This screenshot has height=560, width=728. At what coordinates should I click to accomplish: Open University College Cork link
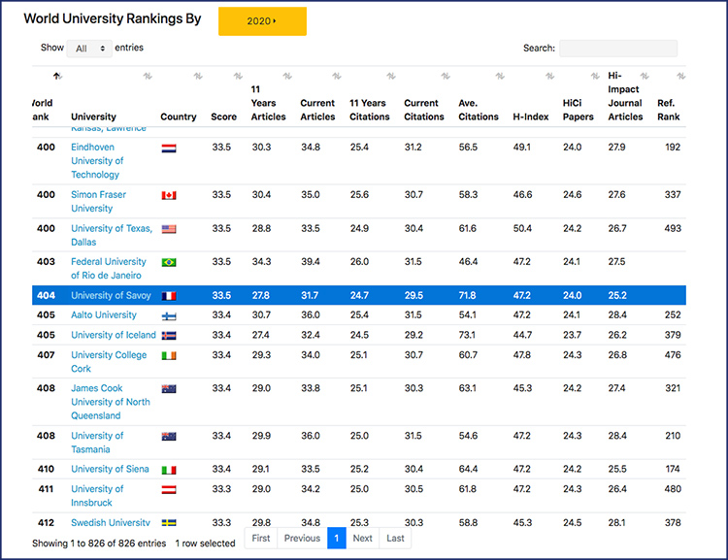pos(109,361)
